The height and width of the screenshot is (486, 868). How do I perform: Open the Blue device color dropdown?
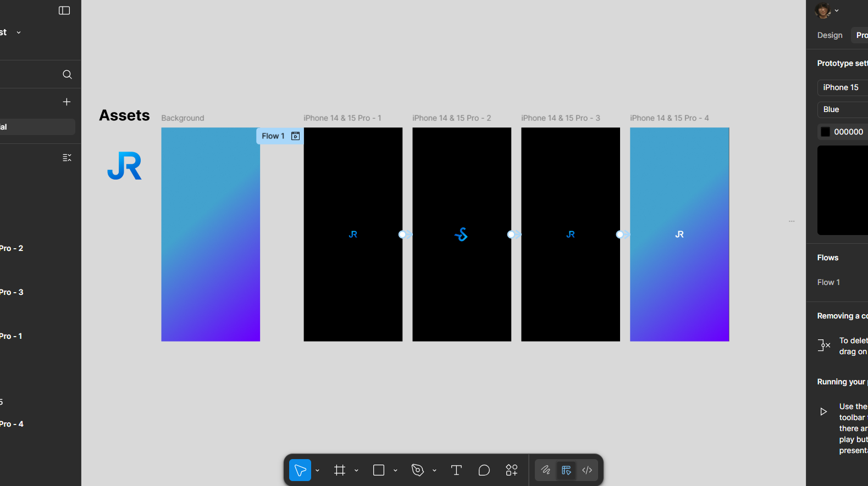843,109
